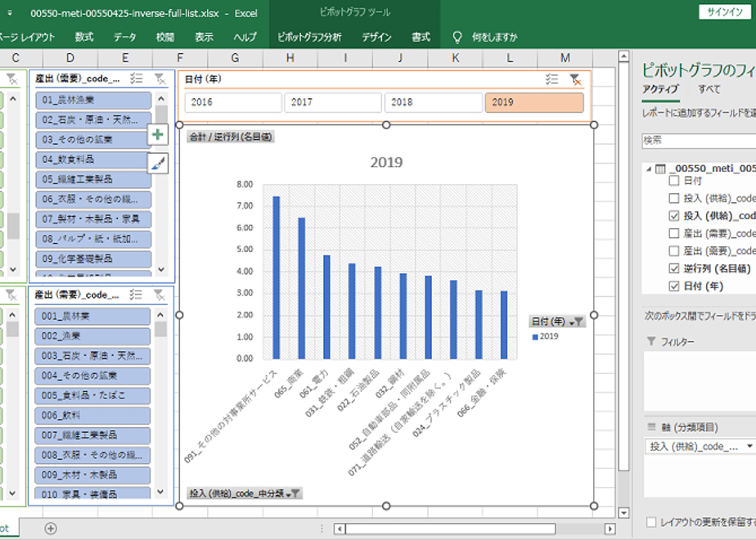Collapse the _00550_meti table tree
Screen dimensions: 756x540
point(649,169)
